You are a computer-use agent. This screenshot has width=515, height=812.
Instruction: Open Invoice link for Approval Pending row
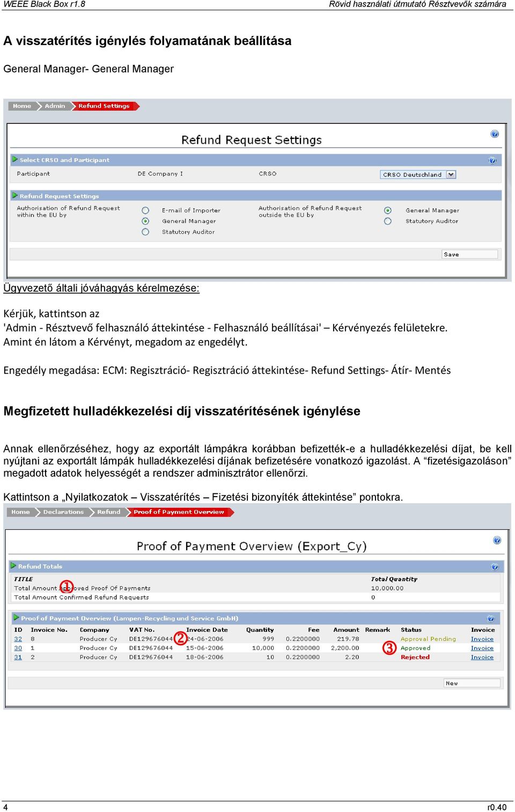pos(482,639)
